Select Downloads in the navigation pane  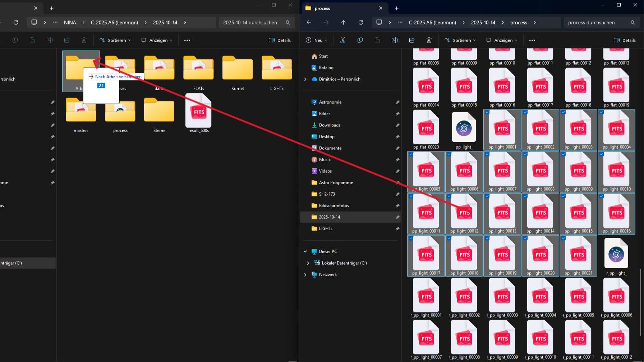point(329,125)
